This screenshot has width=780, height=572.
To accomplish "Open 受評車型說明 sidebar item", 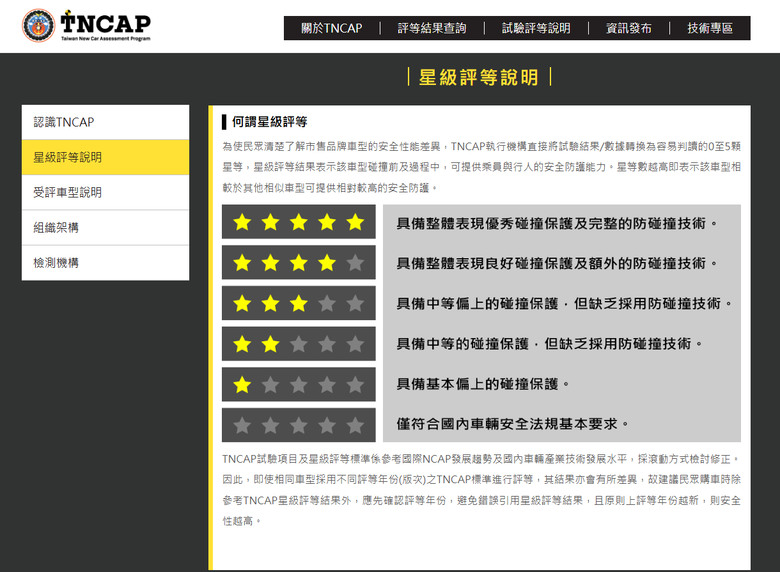I will click(105, 192).
